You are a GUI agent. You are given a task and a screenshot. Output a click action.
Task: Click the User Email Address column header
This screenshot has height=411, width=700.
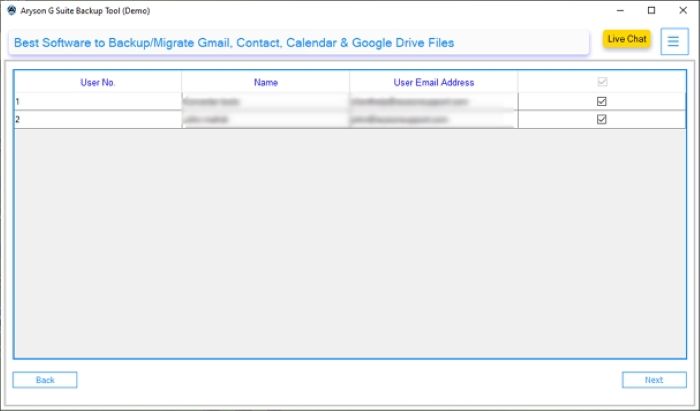click(x=433, y=82)
